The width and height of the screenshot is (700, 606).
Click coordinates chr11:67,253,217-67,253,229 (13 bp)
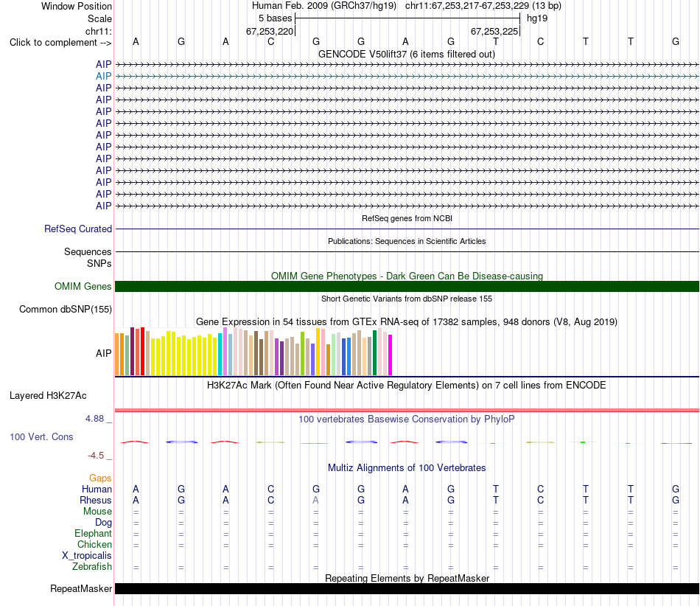click(483, 6)
